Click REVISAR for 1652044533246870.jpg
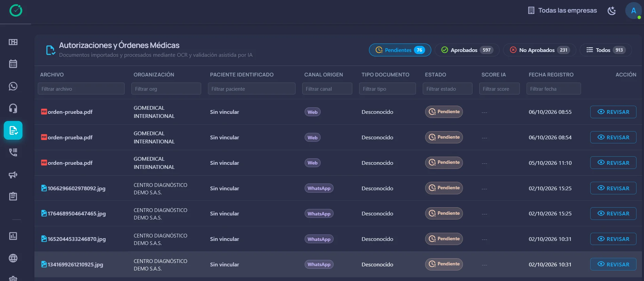Image resolution: width=644 pixels, height=281 pixels. pyautogui.click(x=613, y=239)
